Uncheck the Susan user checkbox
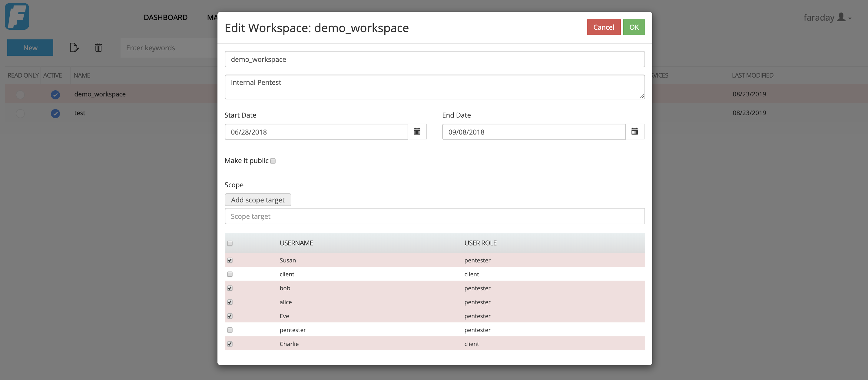This screenshot has width=868, height=380. [x=230, y=260]
